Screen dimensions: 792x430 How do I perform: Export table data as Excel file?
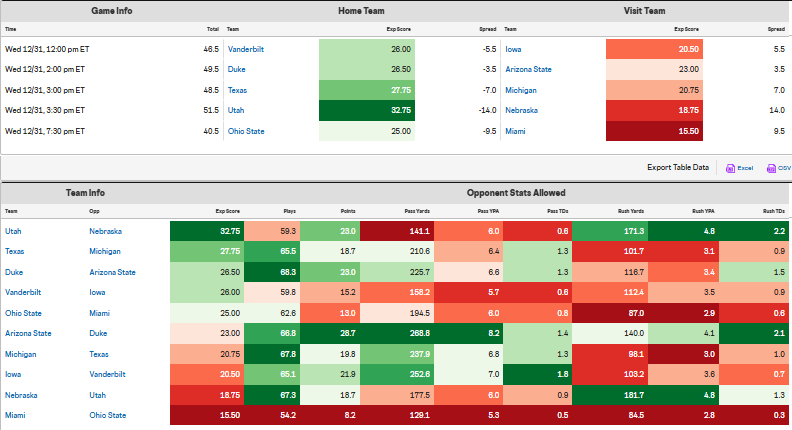point(739,168)
